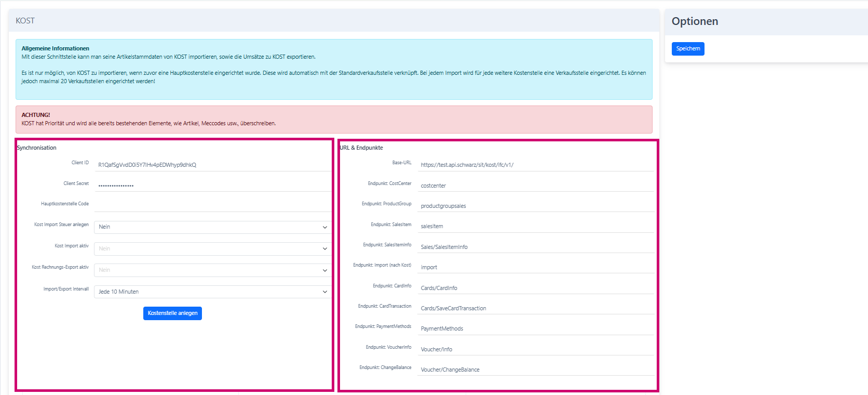Viewport: 868px width, 395px height.
Task: Click the 'Endpunkt: ProductGroup' label
Action: coord(386,204)
